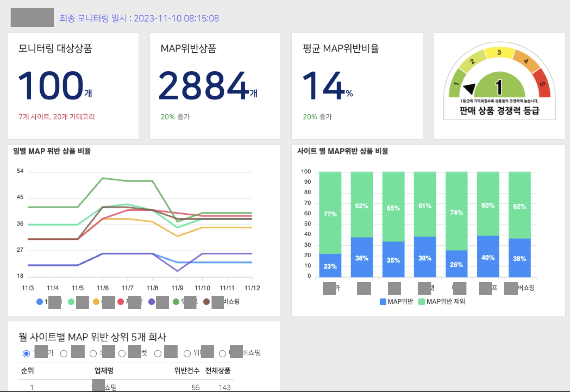Click the mint green legend dot in line chart

[71, 302]
